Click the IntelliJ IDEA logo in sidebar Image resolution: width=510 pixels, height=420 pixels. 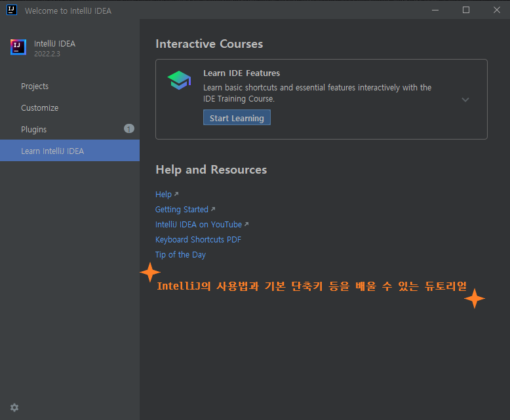(18, 47)
